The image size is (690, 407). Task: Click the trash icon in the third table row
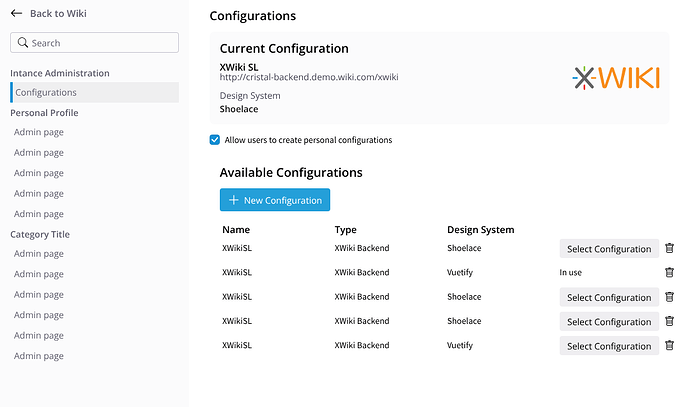pyautogui.click(x=669, y=297)
